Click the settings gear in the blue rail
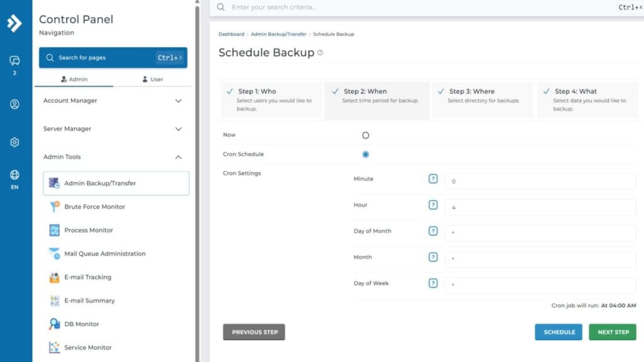644x362 pixels. (14, 142)
